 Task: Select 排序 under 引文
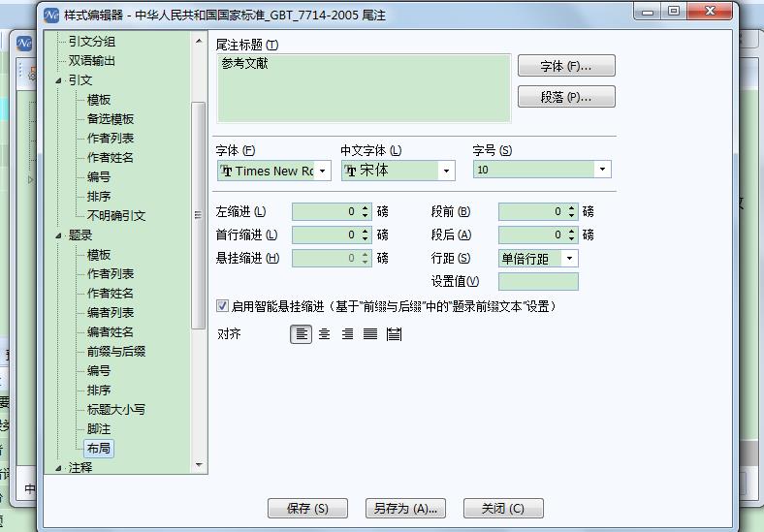[99, 197]
